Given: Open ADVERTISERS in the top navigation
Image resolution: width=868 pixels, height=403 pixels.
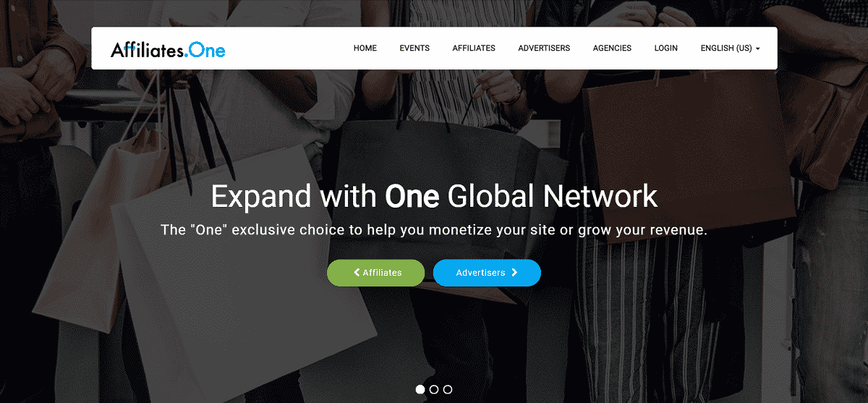Looking at the screenshot, I should click(544, 48).
